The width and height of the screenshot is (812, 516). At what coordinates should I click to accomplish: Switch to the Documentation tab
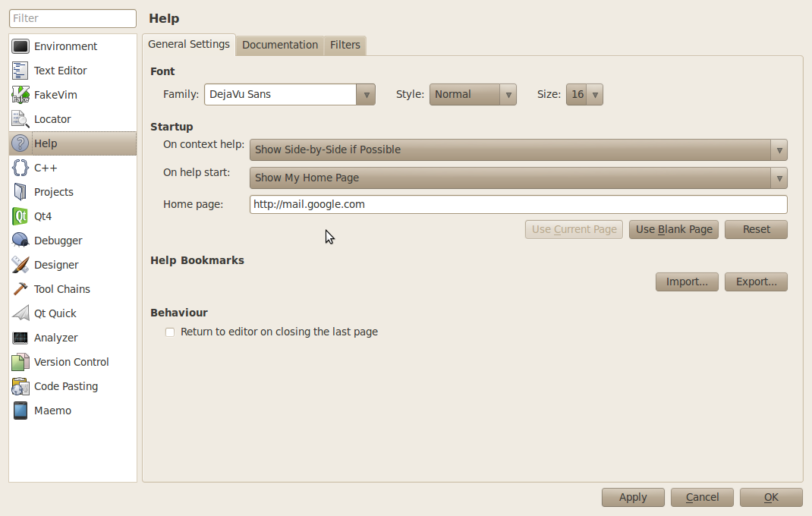pyautogui.click(x=280, y=45)
